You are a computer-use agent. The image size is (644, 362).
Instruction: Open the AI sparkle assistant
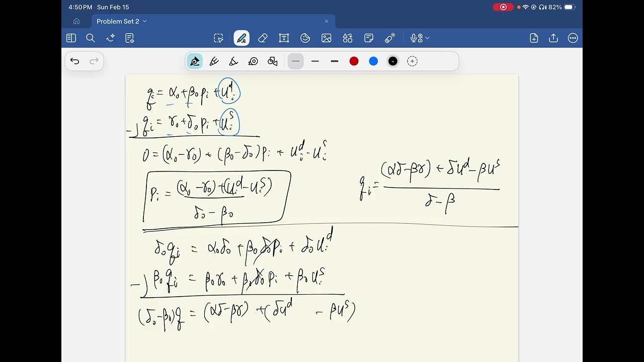pos(110,38)
